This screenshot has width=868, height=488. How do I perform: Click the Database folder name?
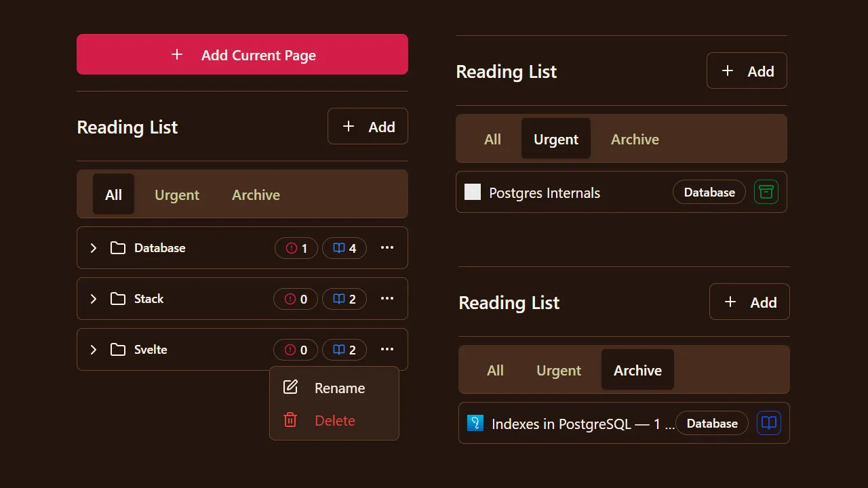pyautogui.click(x=160, y=248)
